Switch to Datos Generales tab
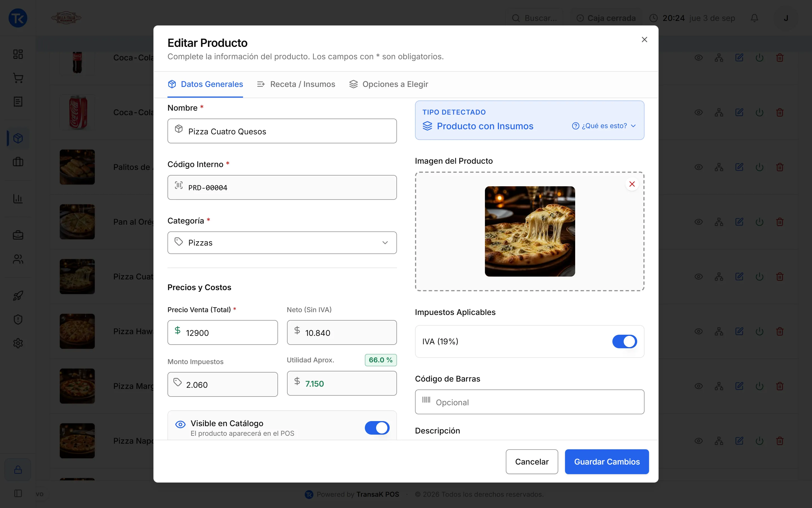 (x=205, y=84)
